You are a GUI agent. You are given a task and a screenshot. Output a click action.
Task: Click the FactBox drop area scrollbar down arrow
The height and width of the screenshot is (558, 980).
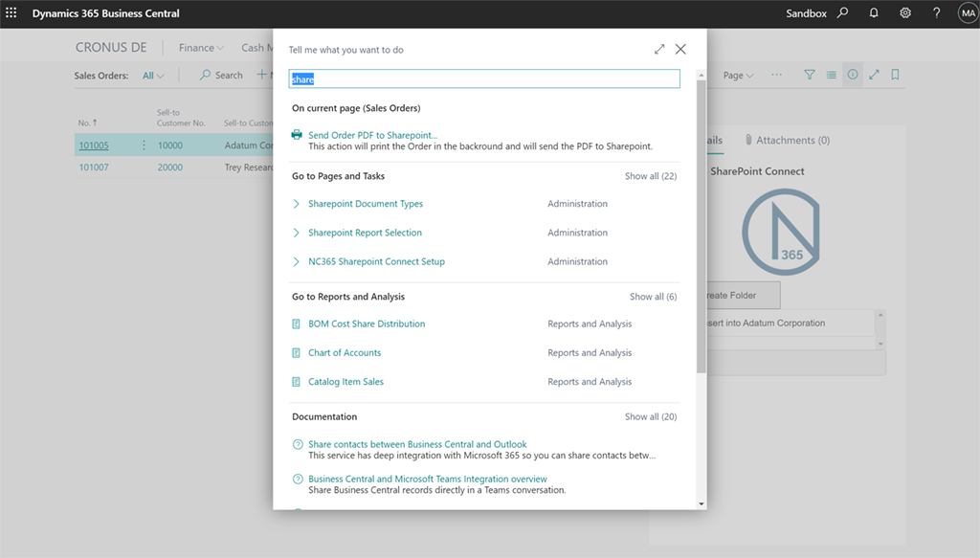(880, 344)
